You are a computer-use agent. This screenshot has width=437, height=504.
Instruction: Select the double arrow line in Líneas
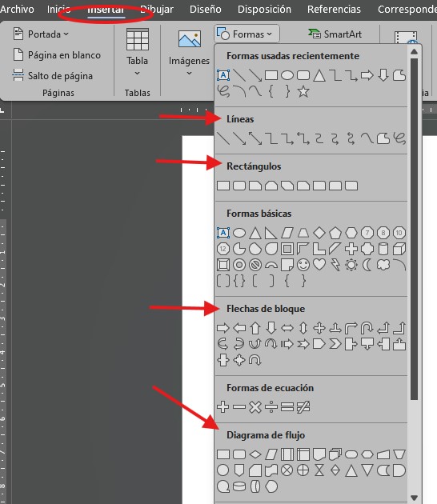coord(255,139)
